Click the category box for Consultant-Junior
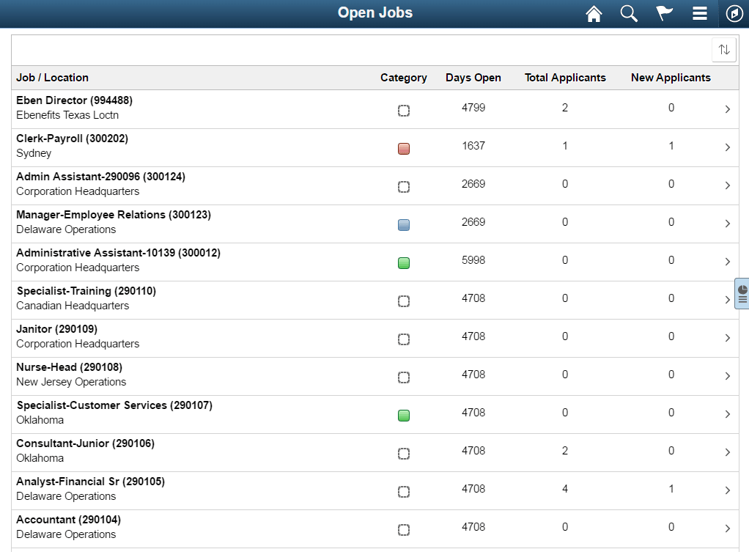Image resolution: width=749 pixels, height=560 pixels. (x=404, y=453)
